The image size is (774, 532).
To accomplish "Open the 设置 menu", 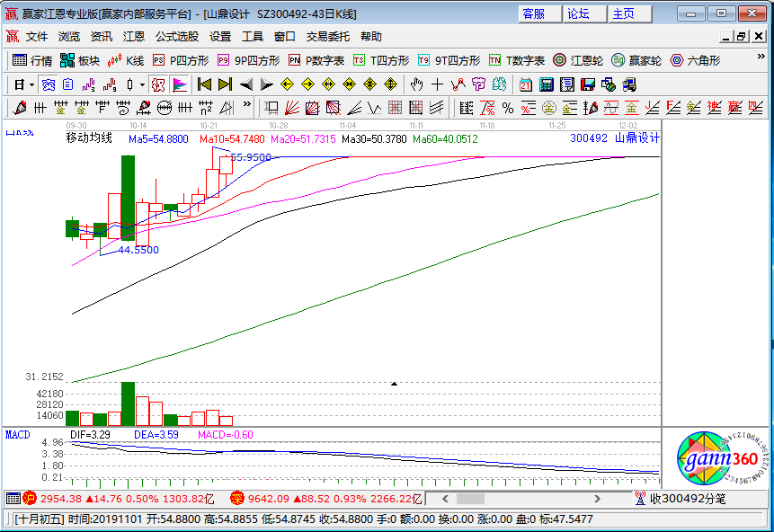I will pos(220,37).
